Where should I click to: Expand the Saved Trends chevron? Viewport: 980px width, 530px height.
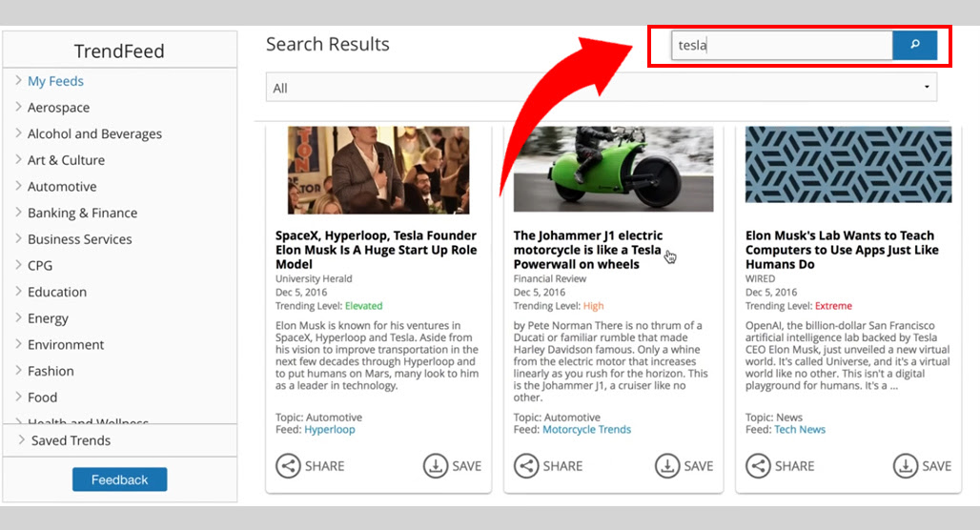21,439
